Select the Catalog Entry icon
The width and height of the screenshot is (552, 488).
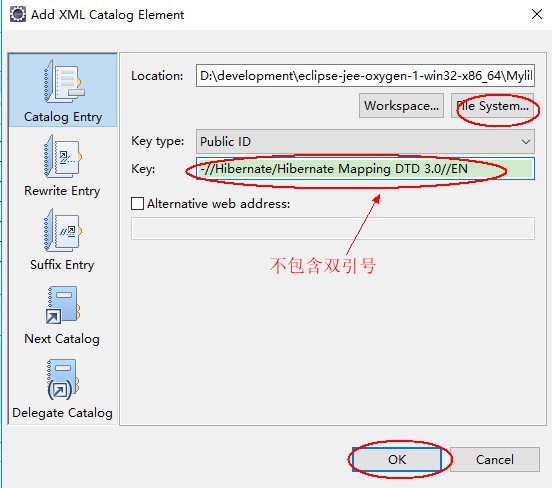click(x=64, y=82)
